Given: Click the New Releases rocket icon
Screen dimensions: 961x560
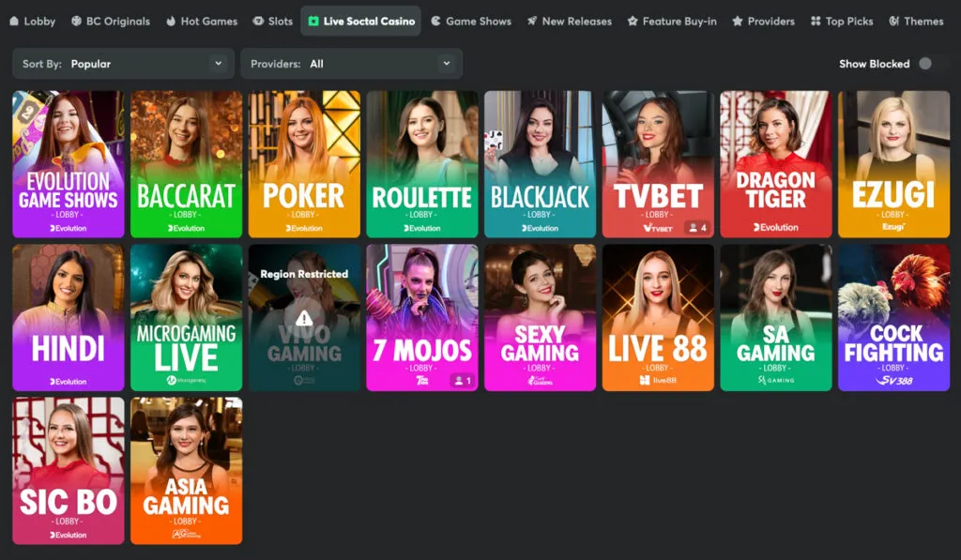Looking at the screenshot, I should click(532, 21).
